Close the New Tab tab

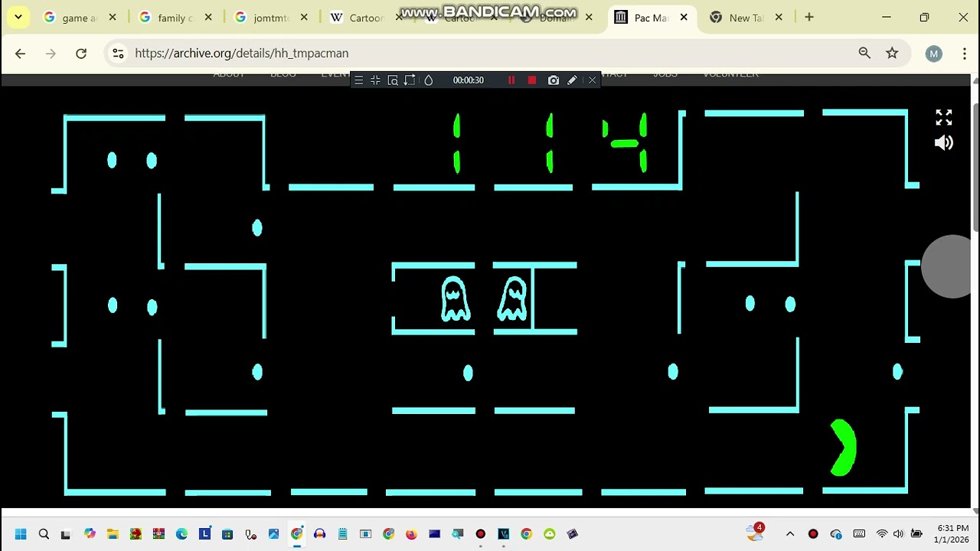(x=779, y=18)
